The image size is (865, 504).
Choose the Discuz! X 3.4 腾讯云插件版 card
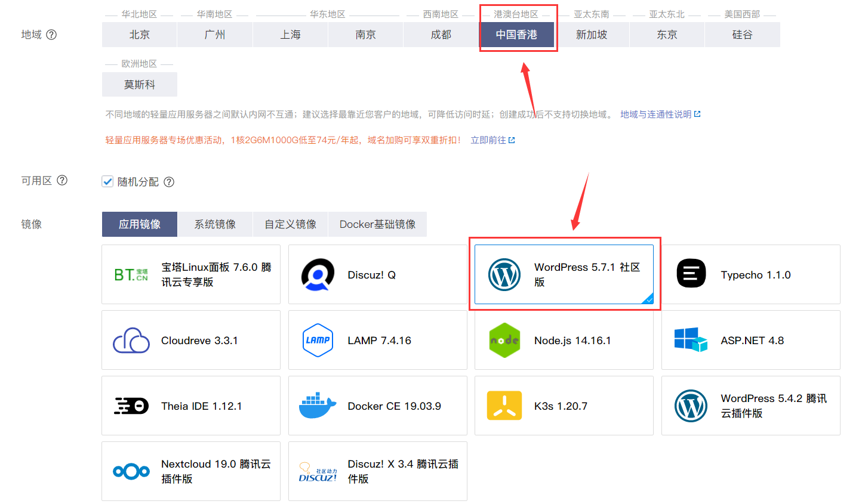(377, 471)
